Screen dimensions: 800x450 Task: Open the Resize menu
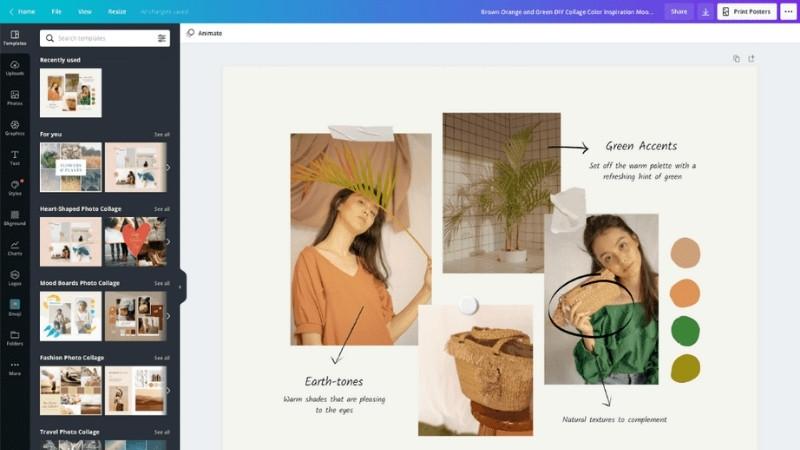point(117,11)
